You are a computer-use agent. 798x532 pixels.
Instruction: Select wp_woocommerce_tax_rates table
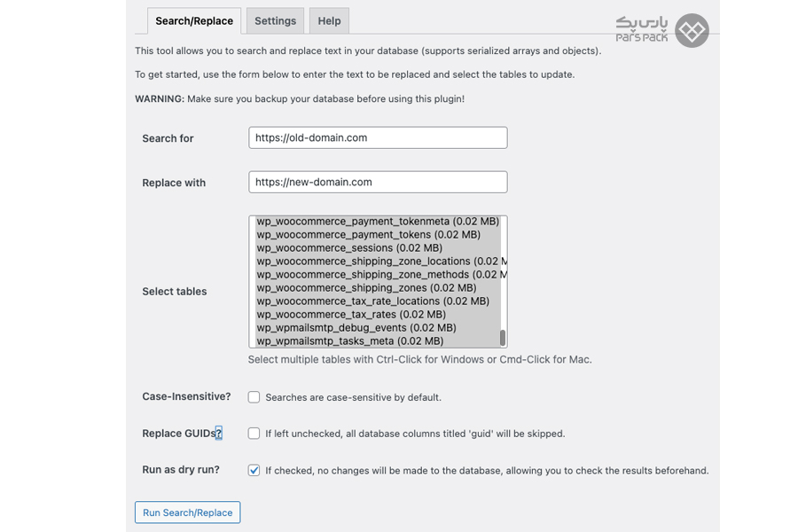[x=378, y=314]
